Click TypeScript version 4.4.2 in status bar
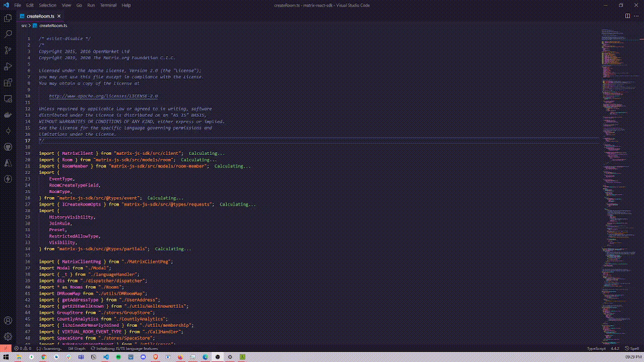Viewport: 644px width, 362px height. coord(615,348)
